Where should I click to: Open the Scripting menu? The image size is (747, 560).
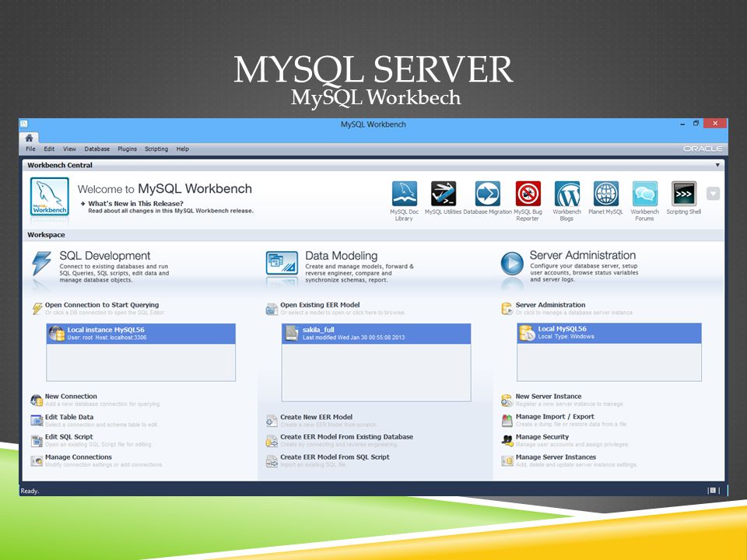(156, 149)
